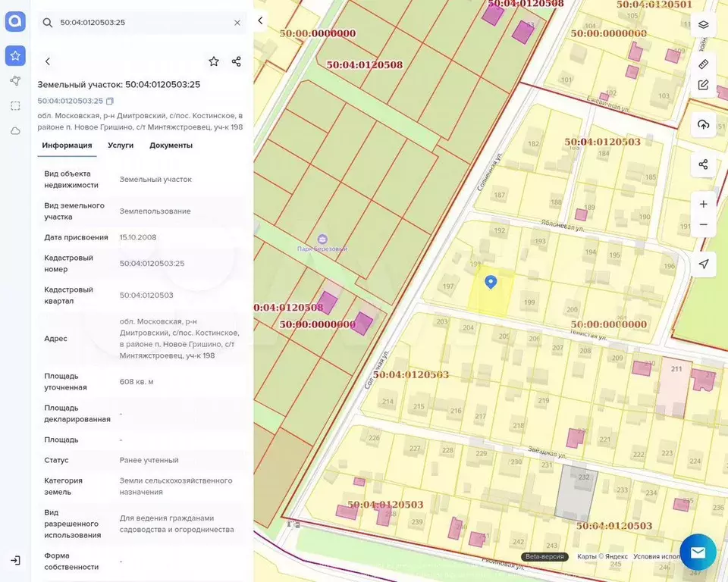Open the cloud section in sidebar
Image resolution: width=728 pixels, height=582 pixels.
point(15,130)
